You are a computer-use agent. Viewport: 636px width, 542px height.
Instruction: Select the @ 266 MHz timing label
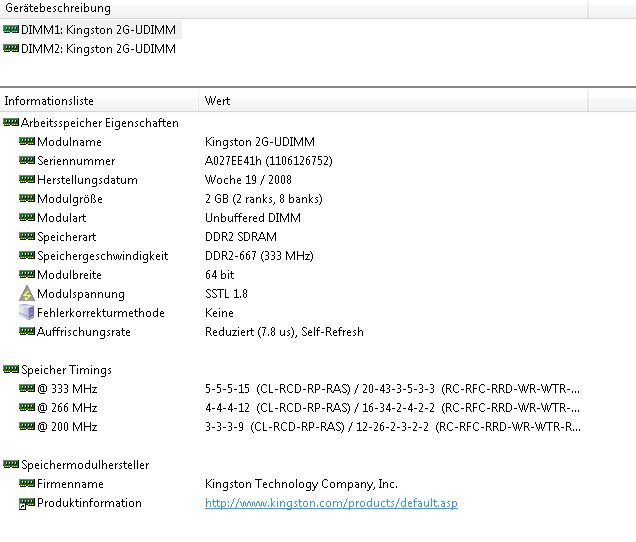coord(67,408)
